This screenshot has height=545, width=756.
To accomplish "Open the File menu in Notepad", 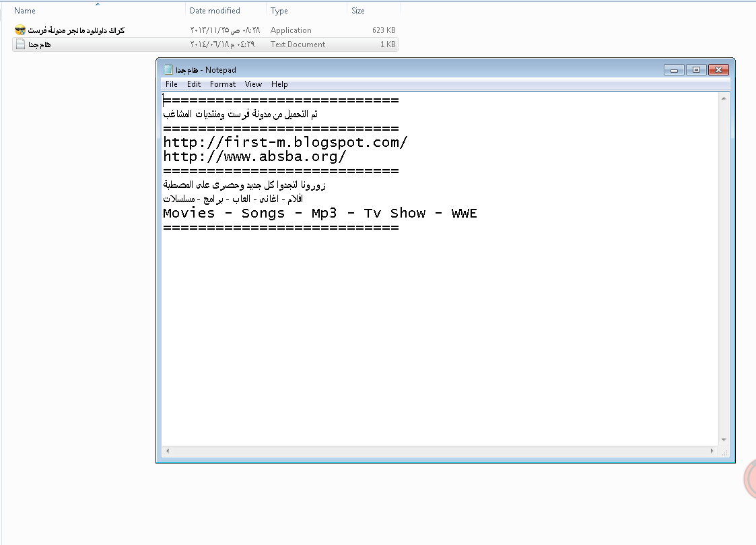I will pos(171,84).
